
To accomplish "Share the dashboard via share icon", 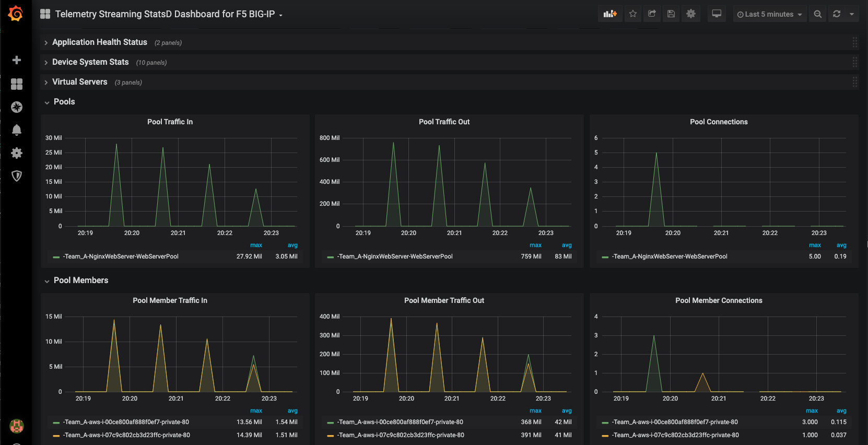I will coord(652,14).
